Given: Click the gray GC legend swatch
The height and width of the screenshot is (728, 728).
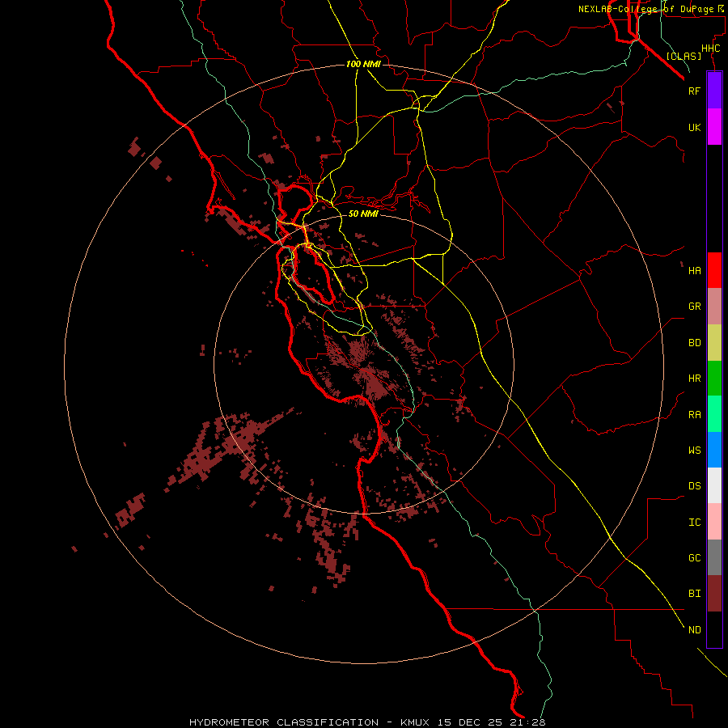Looking at the screenshot, I should [x=714, y=557].
